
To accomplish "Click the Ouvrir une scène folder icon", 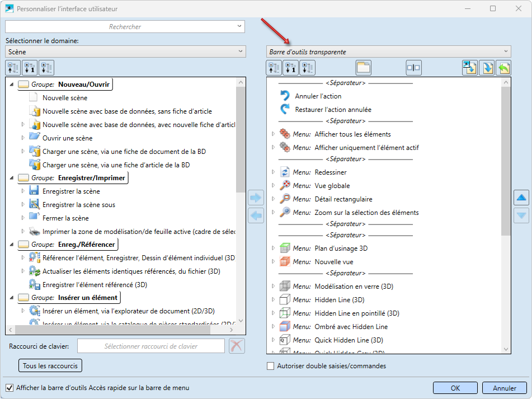I will pos(34,137).
